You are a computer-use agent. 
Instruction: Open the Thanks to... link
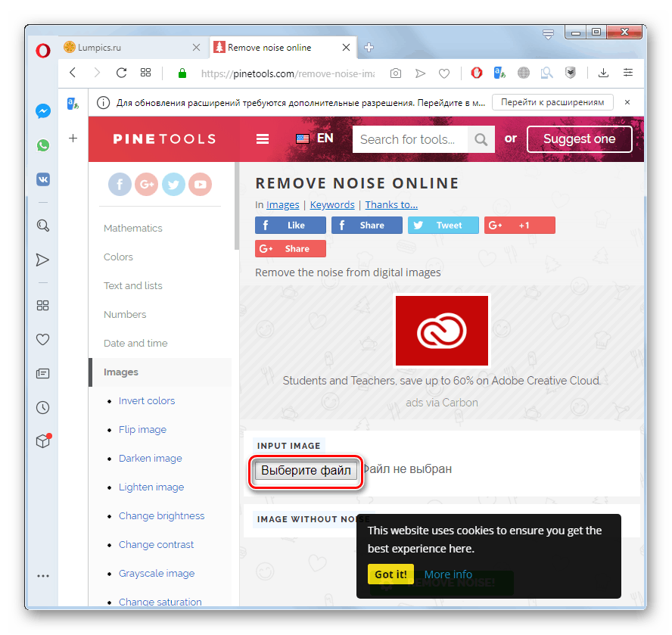click(x=391, y=205)
